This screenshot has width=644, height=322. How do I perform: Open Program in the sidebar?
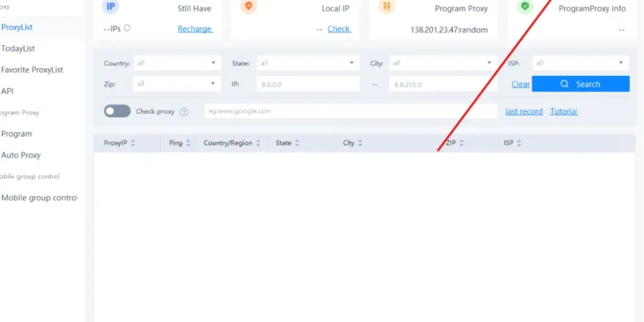(17, 134)
